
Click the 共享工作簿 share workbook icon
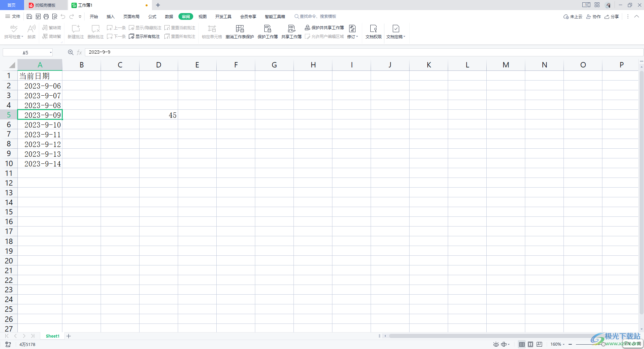pyautogui.click(x=291, y=29)
